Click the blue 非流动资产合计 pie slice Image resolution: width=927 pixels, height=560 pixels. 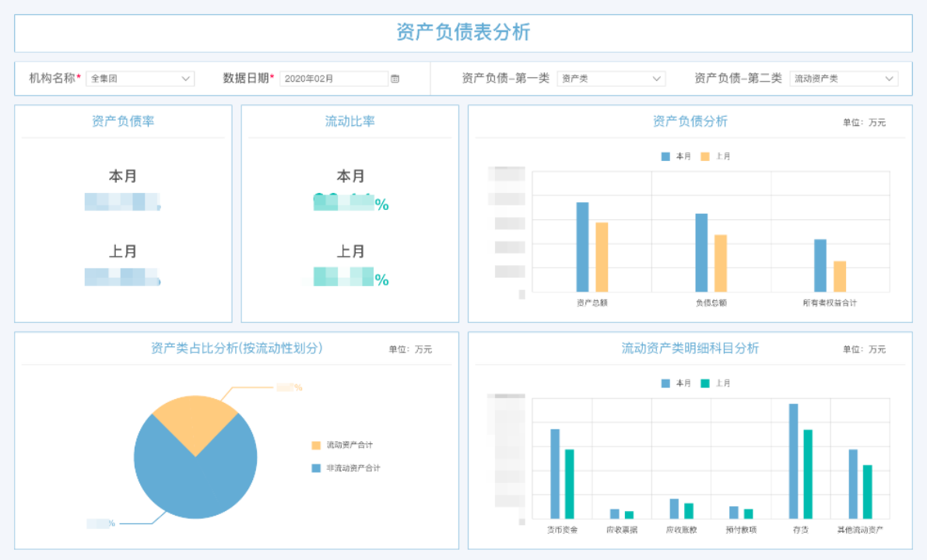(195, 482)
